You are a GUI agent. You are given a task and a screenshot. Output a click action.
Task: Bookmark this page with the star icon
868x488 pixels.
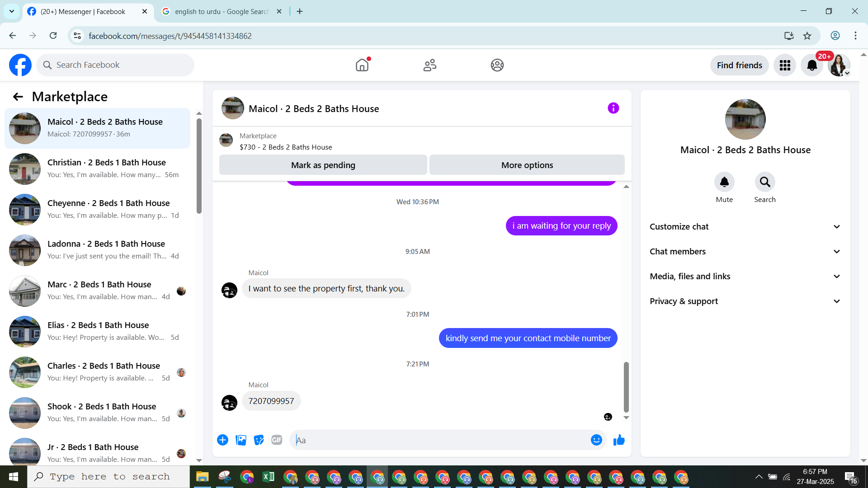[x=807, y=36]
